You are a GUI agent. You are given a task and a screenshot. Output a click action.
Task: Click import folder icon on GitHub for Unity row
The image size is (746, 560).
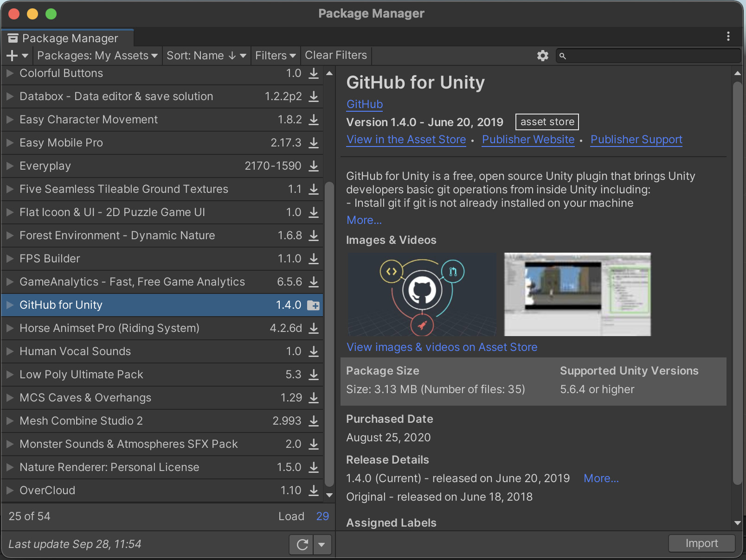tap(314, 305)
